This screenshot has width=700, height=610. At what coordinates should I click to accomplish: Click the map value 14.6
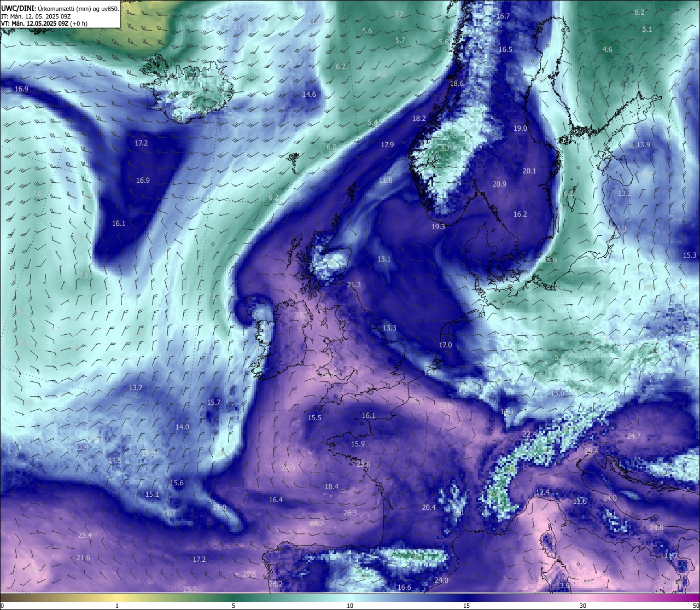pyautogui.click(x=309, y=94)
